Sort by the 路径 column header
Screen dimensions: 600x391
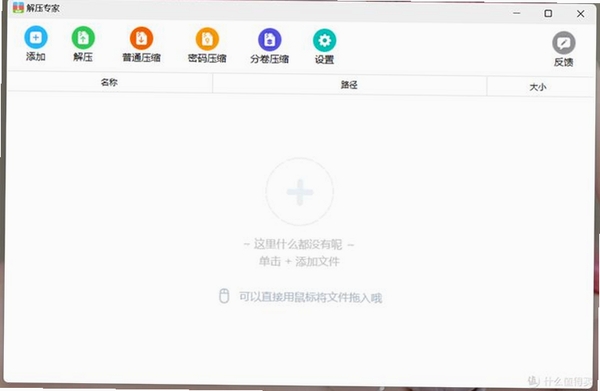click(349, 85)
